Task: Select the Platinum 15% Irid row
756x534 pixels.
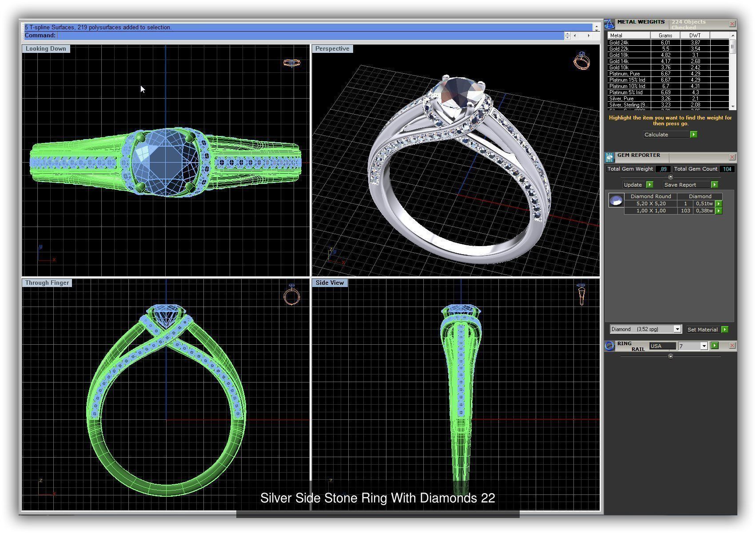Action: [x=668, y=80]
